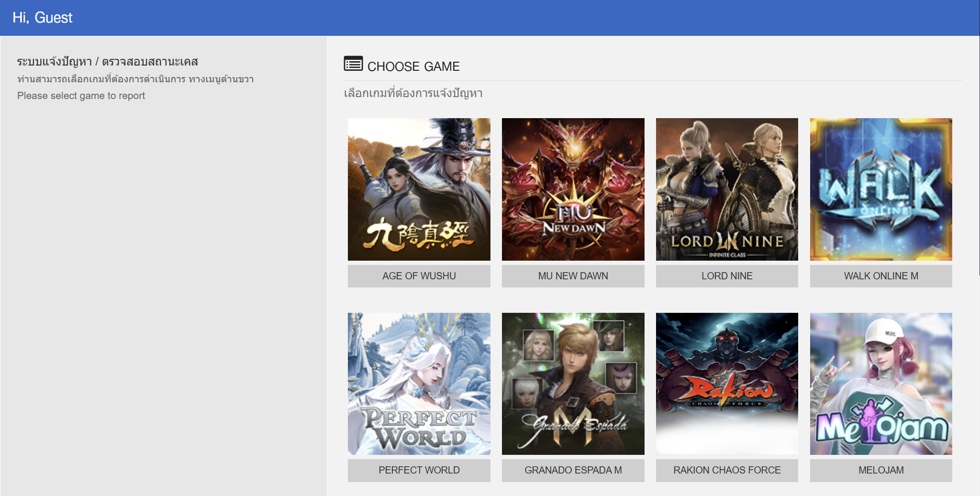Open the Rakion Chaos Force artwork
This screenshot has width=980, height=496.
tap(727, 384)
